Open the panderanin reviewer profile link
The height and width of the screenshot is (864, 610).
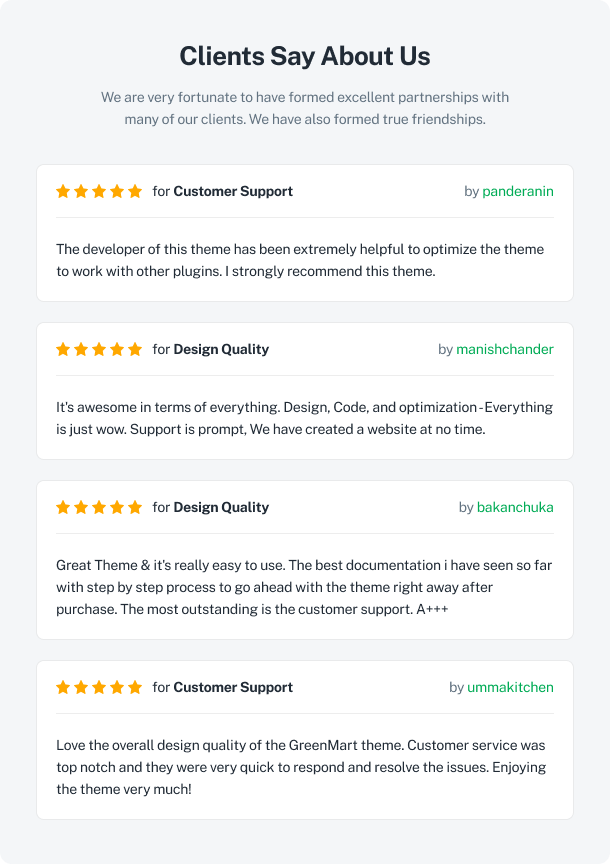pos(518,191)
